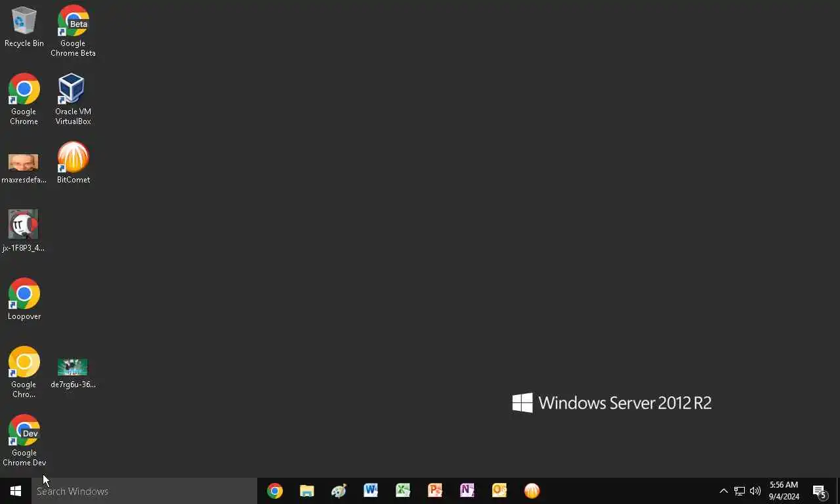Image resolution: width=840 pixels, height=504 pixels.
Task: Open Chrome from the taskbar
Action: pyautogui.click(x=275, y=491)
